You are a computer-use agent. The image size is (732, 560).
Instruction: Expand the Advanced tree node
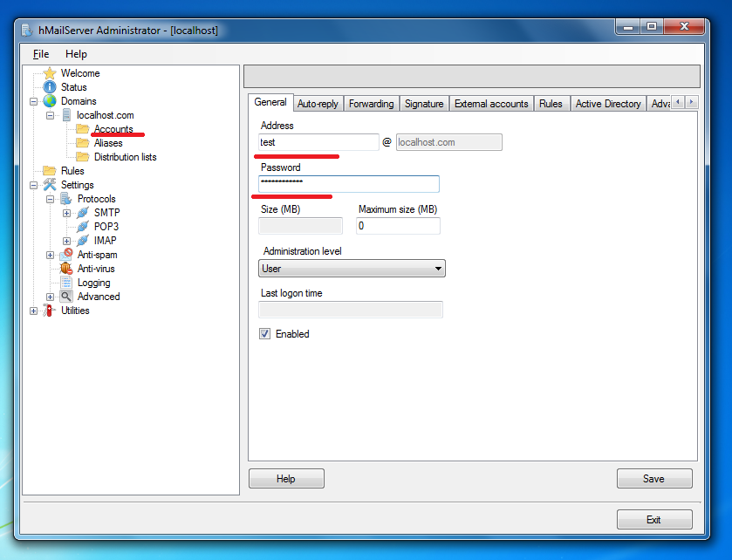coord(50,297)
